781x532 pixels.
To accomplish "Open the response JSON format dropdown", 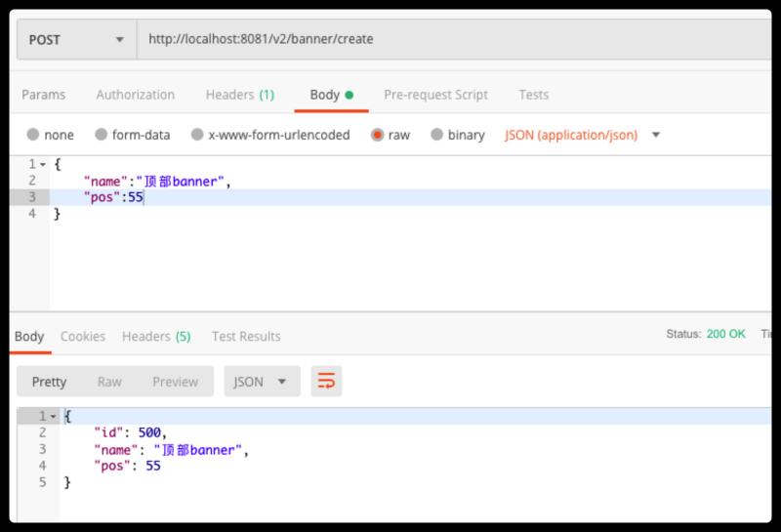I will [261, 382].
